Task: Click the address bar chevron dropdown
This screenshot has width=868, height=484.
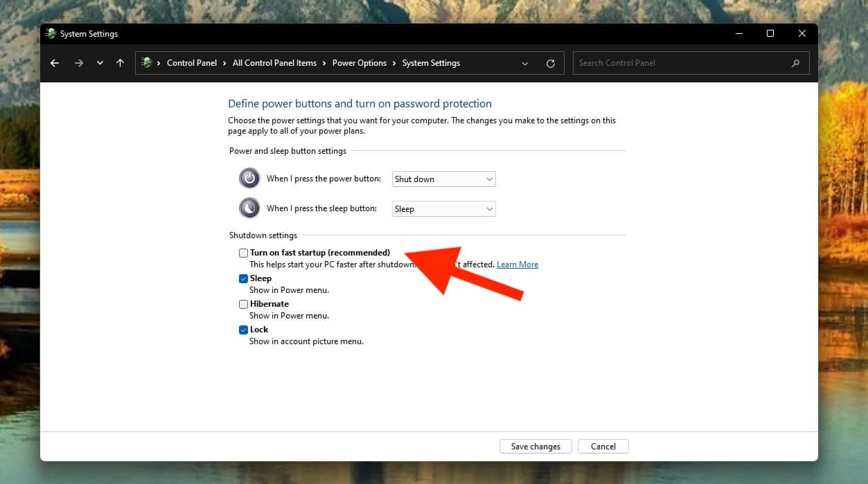Action: coord(524,62)
